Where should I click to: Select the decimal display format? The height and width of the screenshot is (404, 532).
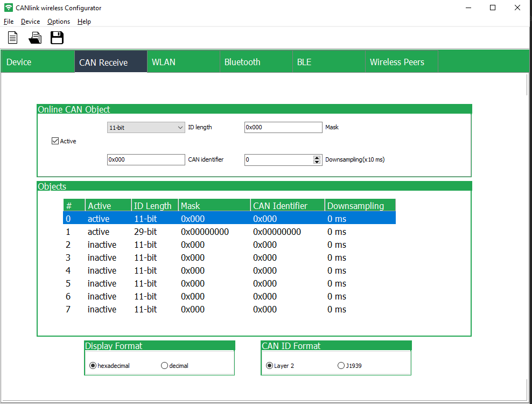pyautogui.click(x=164, y=366)
